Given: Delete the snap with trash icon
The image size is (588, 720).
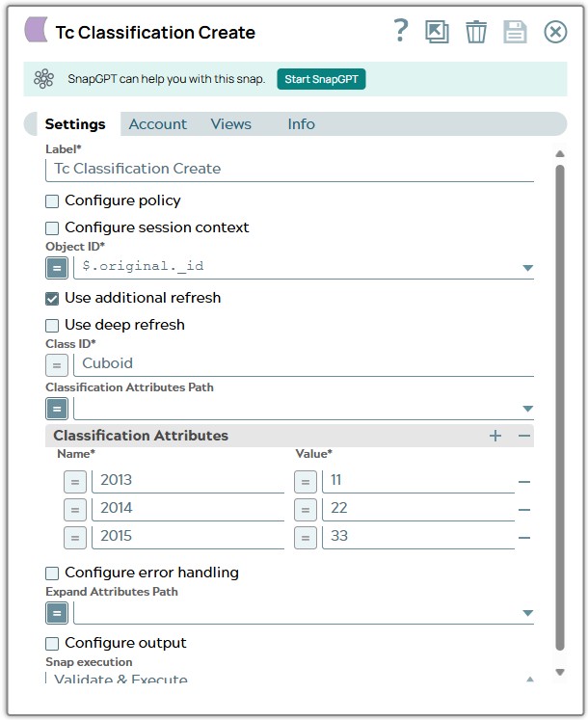Looking at the screenshot, I should coord(476,32).
